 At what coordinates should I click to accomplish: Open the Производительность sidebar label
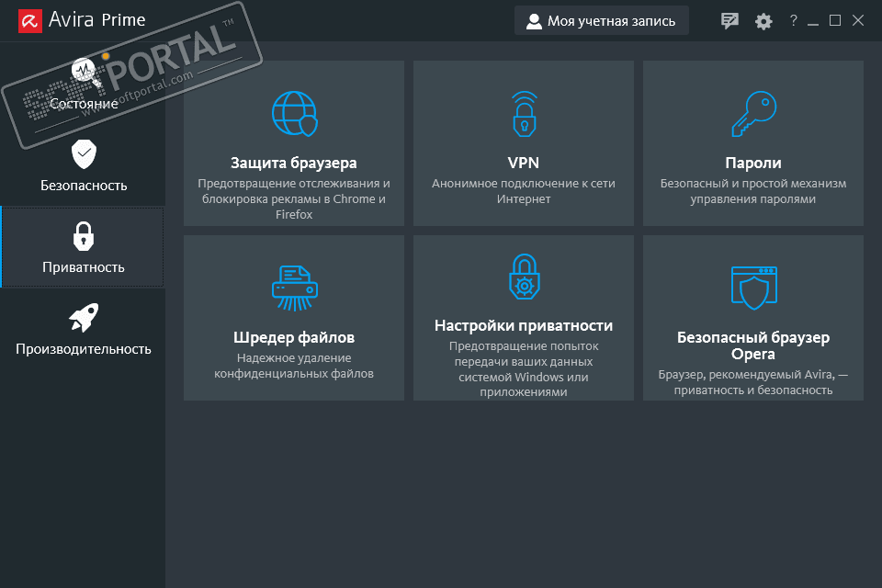84,349
